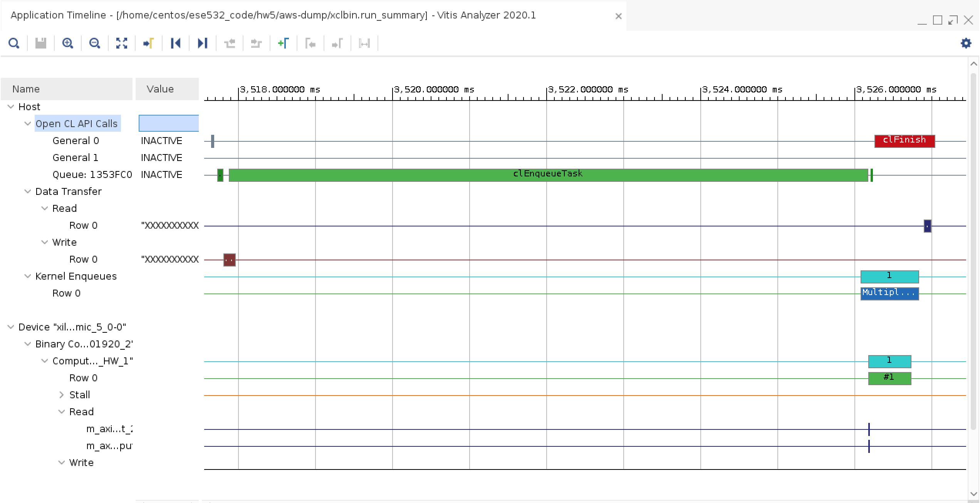Click the brown host write transfer block

coord(229,260)
